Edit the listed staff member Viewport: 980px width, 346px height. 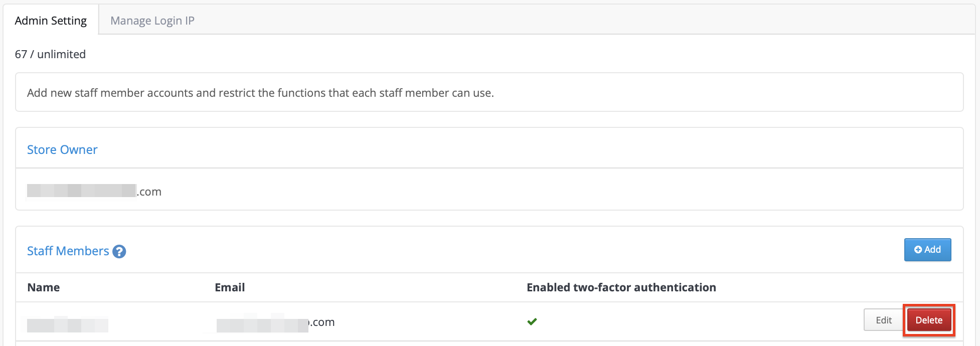click(x=884, y=320)
